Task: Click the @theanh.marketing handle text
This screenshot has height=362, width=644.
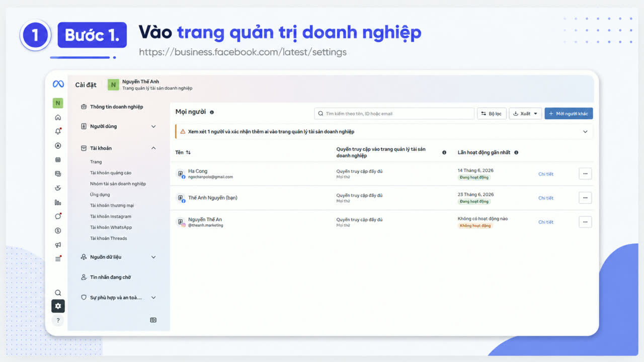Action: (x=205, y=225)
